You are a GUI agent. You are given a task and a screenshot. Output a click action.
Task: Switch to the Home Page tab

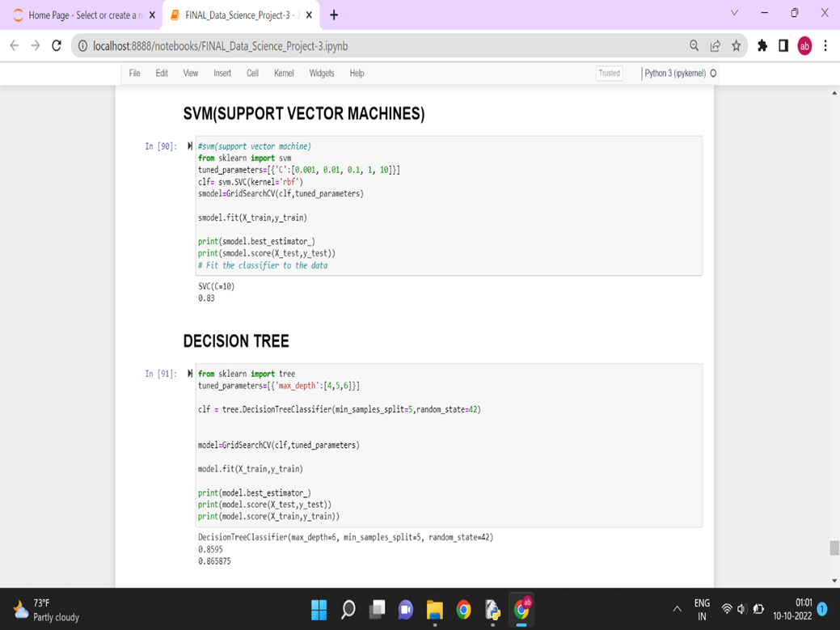[80, 15]
